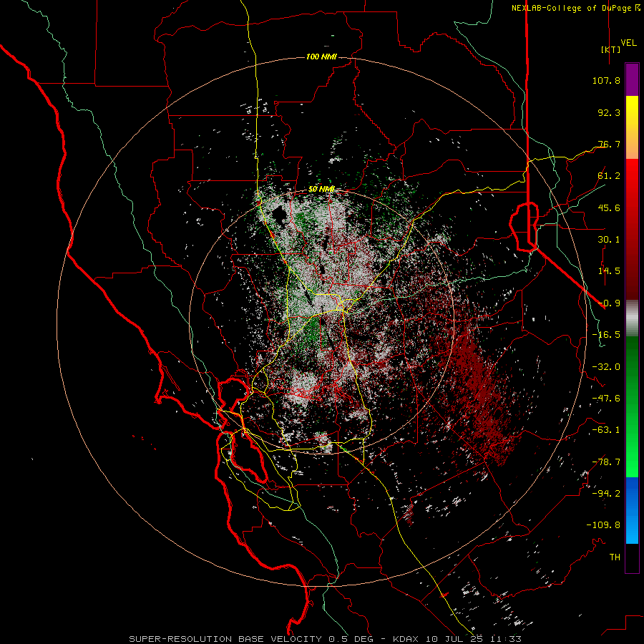Click the 92.3 velocity scale value
Screen dimensions: 644x644
pos(609,112)
